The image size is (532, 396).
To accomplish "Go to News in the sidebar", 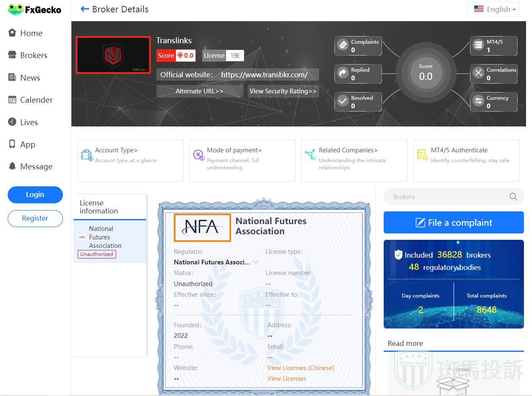I will click(30, 78).
